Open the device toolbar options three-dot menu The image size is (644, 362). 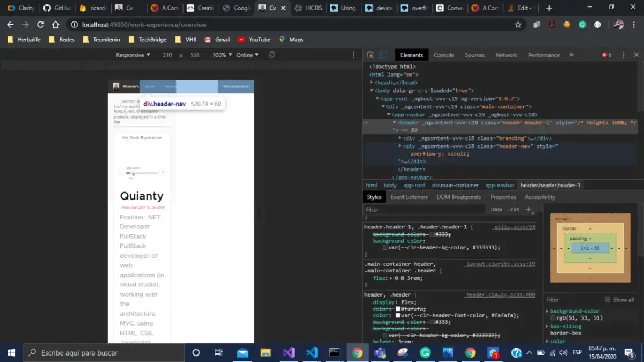[353, 55]
